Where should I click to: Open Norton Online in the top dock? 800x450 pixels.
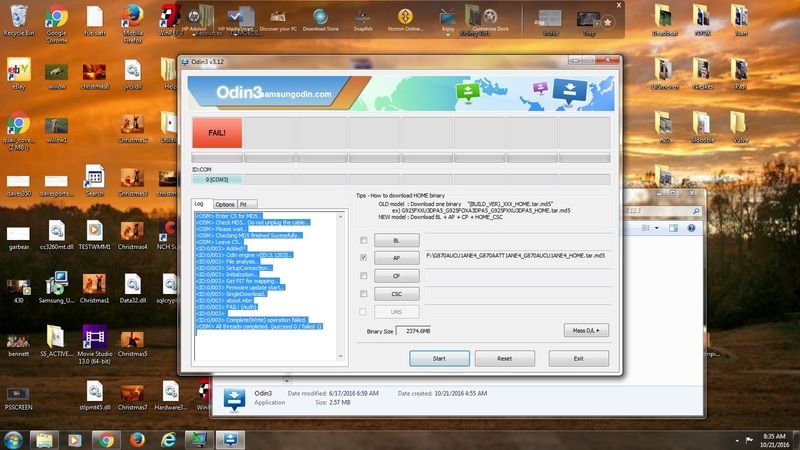click(405, 20)
